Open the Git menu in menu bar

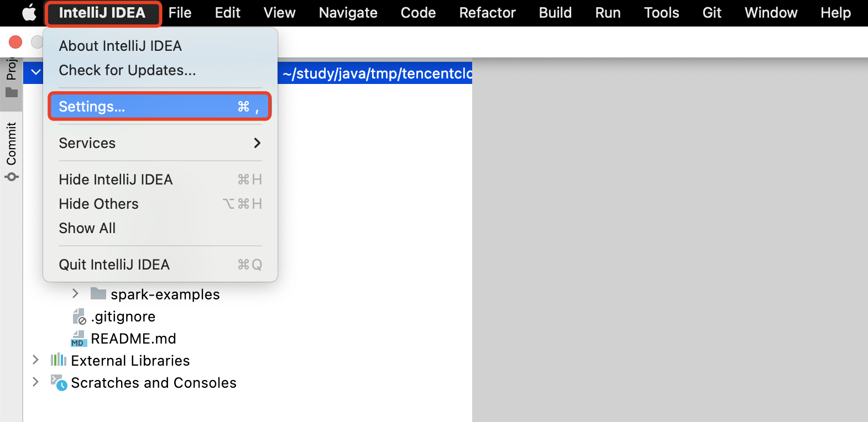coord(712,13)
